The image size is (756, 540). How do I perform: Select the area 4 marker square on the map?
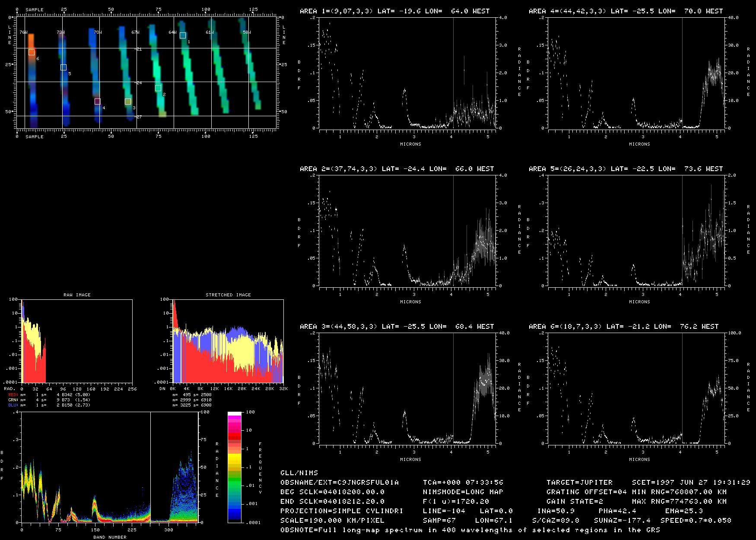click(98, 102)
